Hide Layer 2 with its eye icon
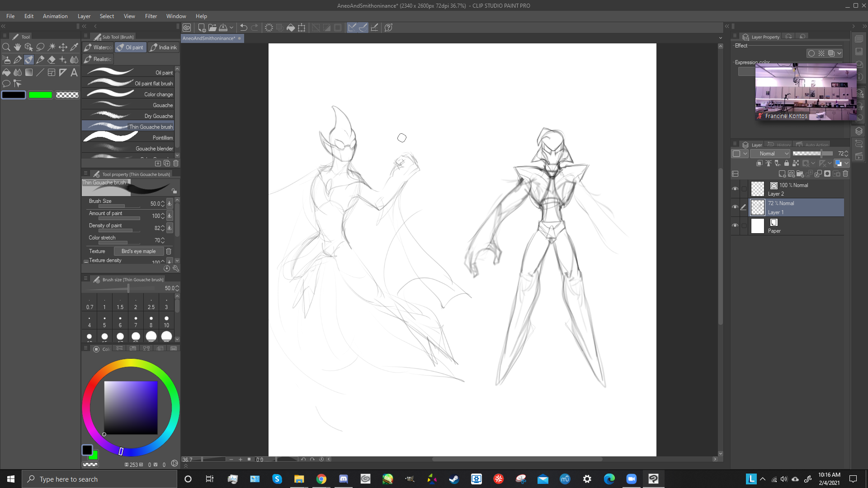The width and height of the screenshot is (868, 488). click(735, 189)
